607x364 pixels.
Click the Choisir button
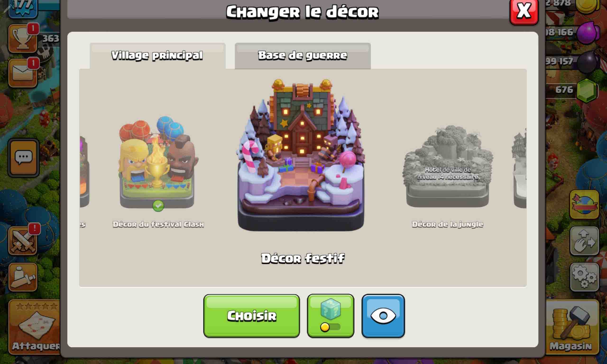[x=251, y=316]
